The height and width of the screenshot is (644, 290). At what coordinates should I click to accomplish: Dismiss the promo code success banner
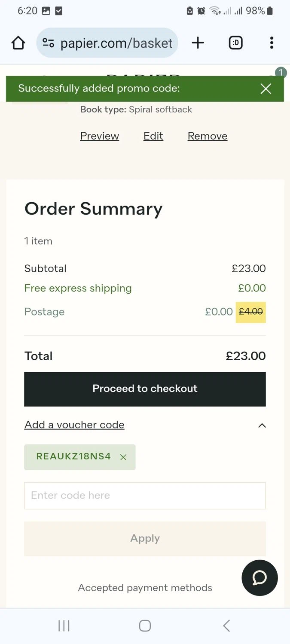coord(266,89)
